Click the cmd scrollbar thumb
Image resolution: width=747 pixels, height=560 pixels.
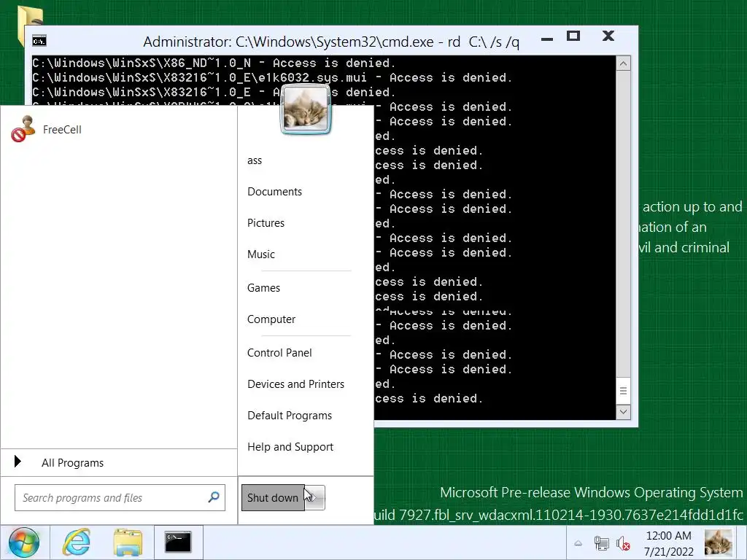[623, 391]
